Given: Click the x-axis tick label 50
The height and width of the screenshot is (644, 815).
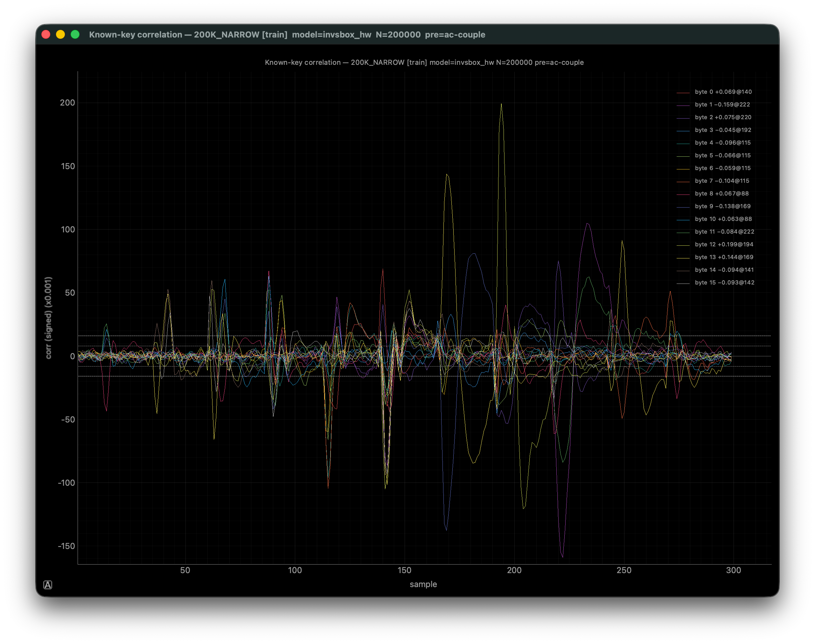Looking at the screenshot, I should tap(185, 570).
